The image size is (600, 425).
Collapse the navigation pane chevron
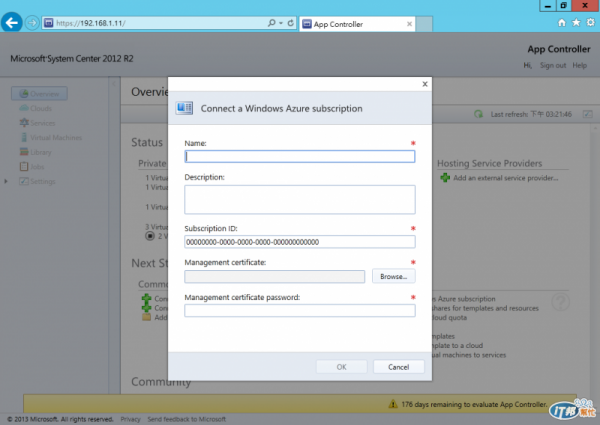coord(114,84)
